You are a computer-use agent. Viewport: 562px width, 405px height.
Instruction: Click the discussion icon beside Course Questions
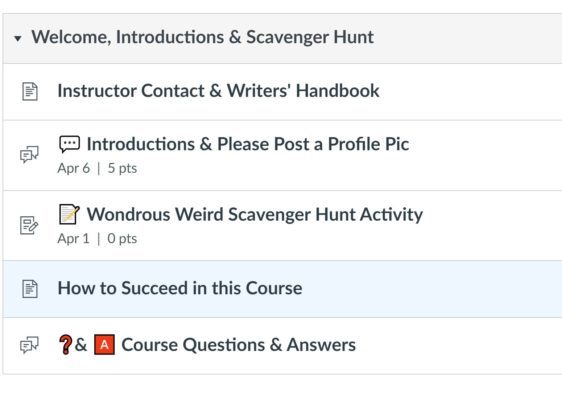[29, 345]
